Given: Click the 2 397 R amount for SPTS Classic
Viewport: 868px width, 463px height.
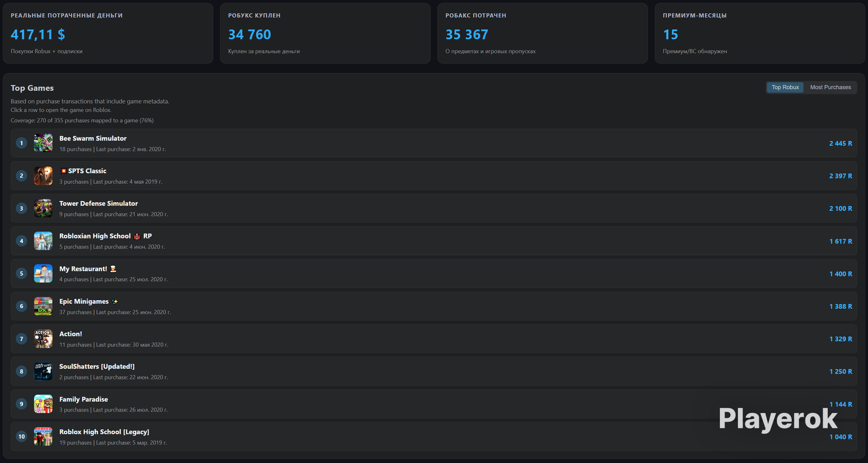Looking at the screenshot, I should click(841, 176).
